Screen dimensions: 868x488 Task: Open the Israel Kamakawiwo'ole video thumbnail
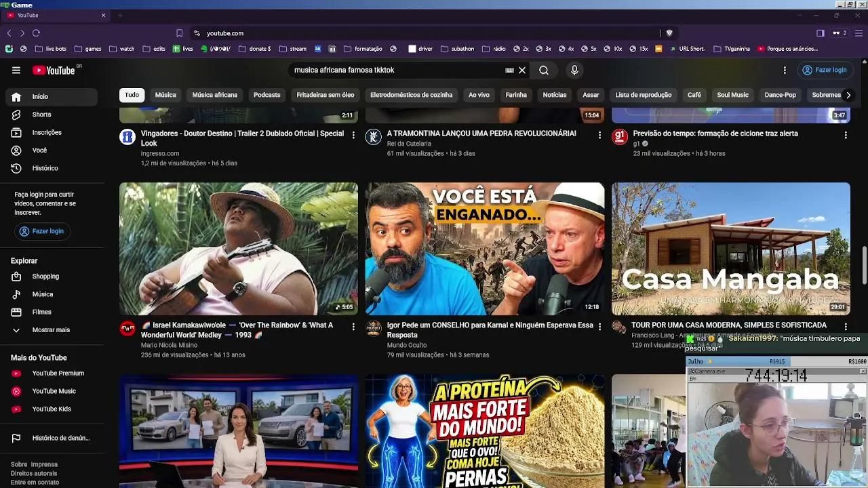[x=239, y=249]
